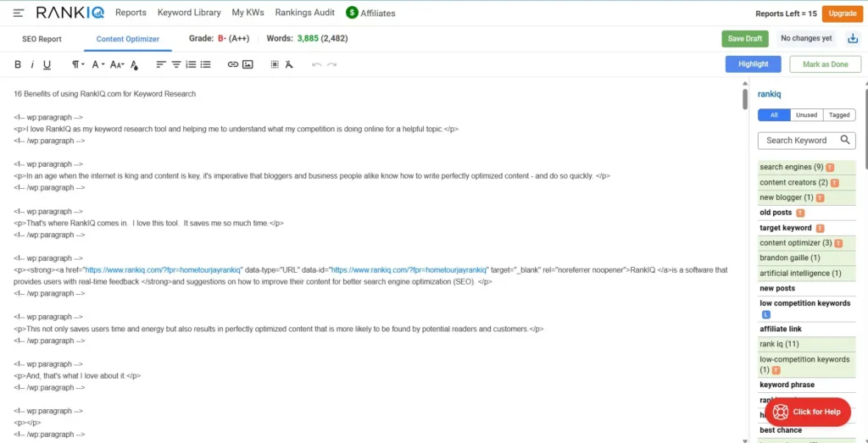Click the rankiq keyword heading
The height and width of the screenshot is (443, 868).
[x=770, y=95]
